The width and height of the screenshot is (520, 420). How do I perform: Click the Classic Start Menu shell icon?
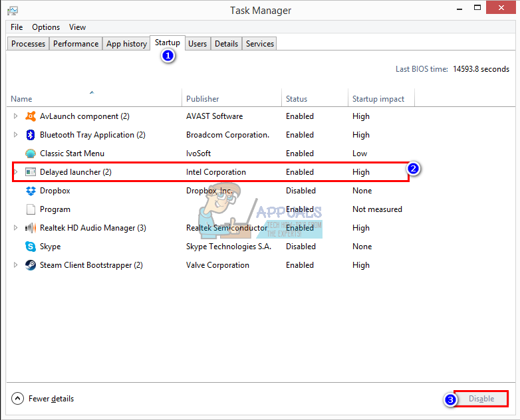31,154
